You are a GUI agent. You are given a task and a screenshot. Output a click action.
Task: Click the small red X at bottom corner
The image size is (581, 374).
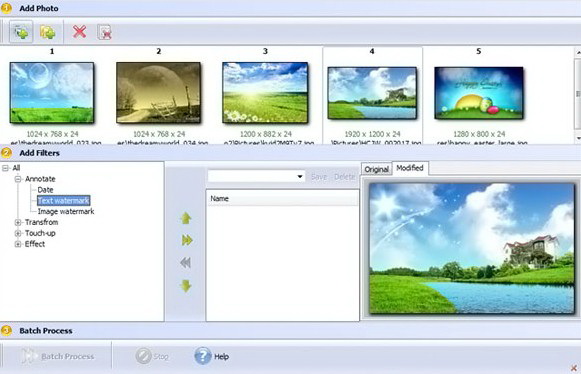574,368
